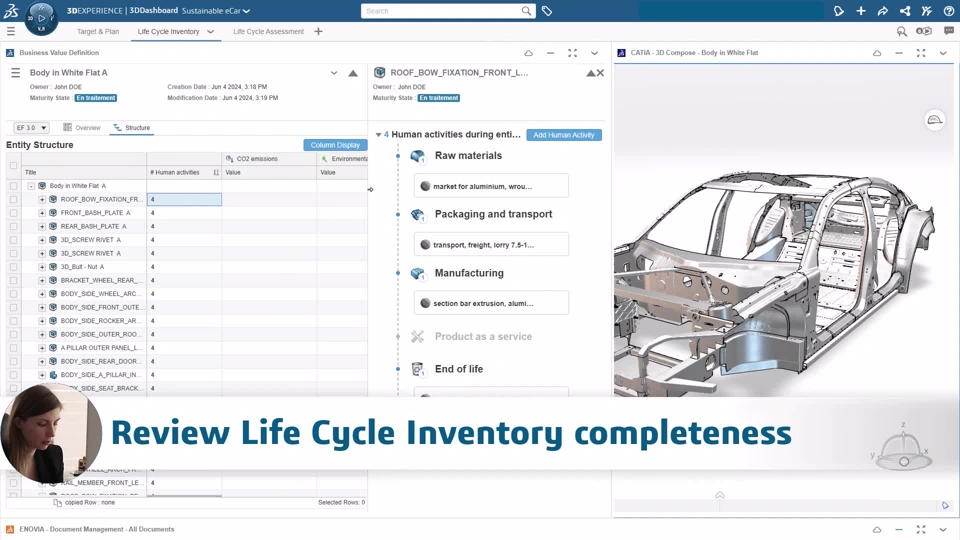Image resolution: width=960 pixels, height=540 pixels.
Task: Click the Add Human Activity button
Action: pos(564,135)
